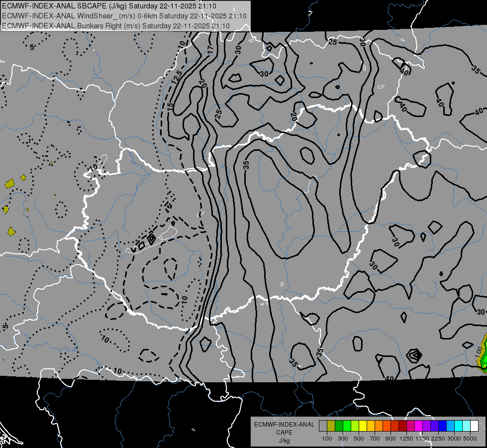Pick the pure blue legend swatch
487x448 pixels.
[x=443, y=426]
